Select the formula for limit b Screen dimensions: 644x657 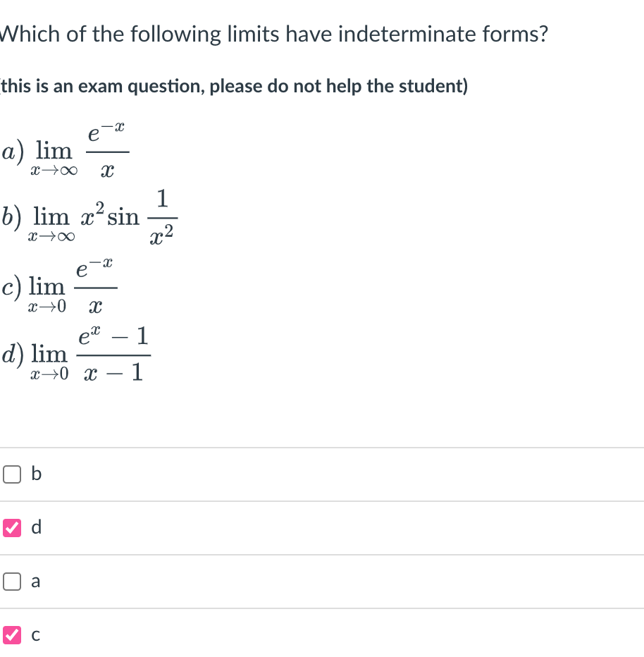point(88,215)
